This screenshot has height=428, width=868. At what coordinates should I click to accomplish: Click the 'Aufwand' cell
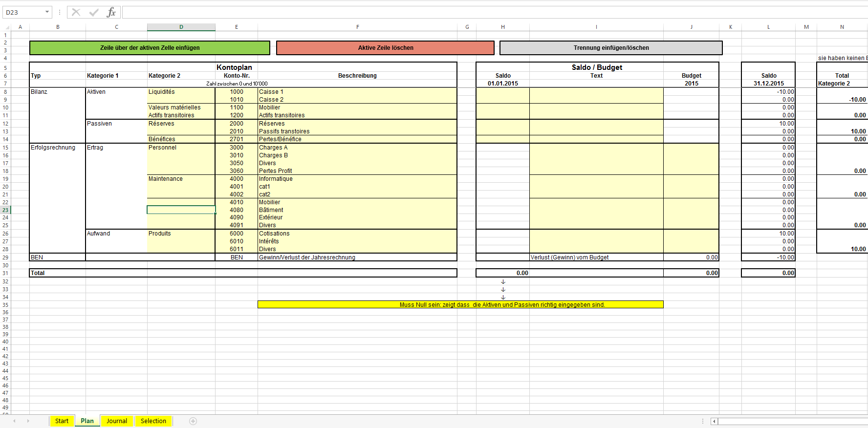pyautogui.click(x=116, y=234)
